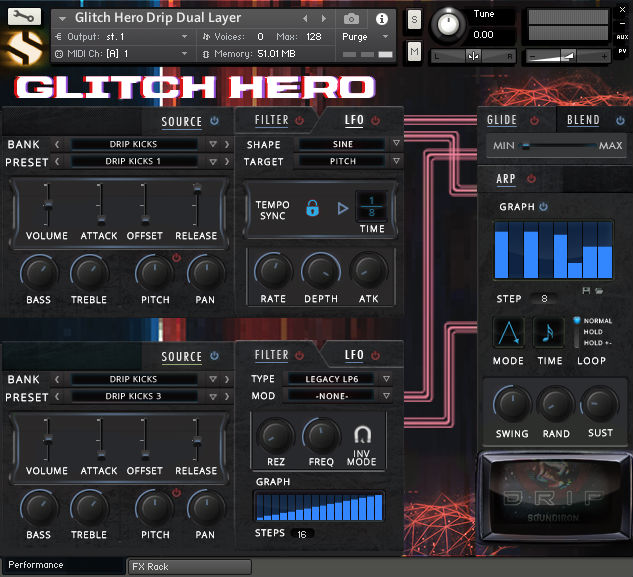Open the PV panel button
This screenshot has height=577, width=633.
click(x=622, y=51)
